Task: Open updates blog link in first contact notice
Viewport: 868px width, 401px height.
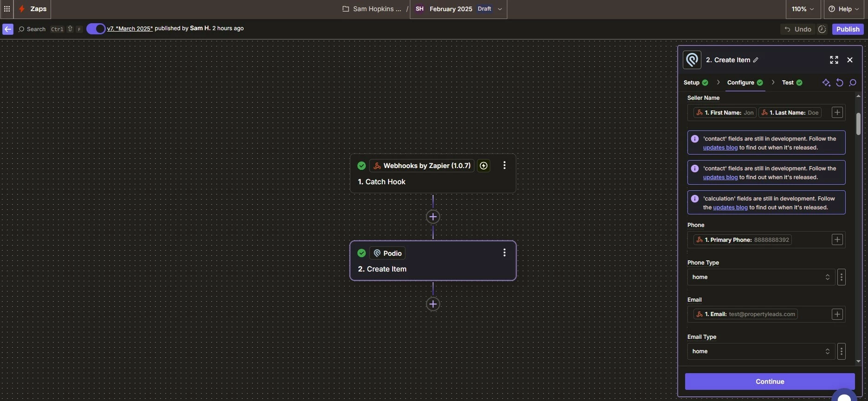Action: (720, 148)
